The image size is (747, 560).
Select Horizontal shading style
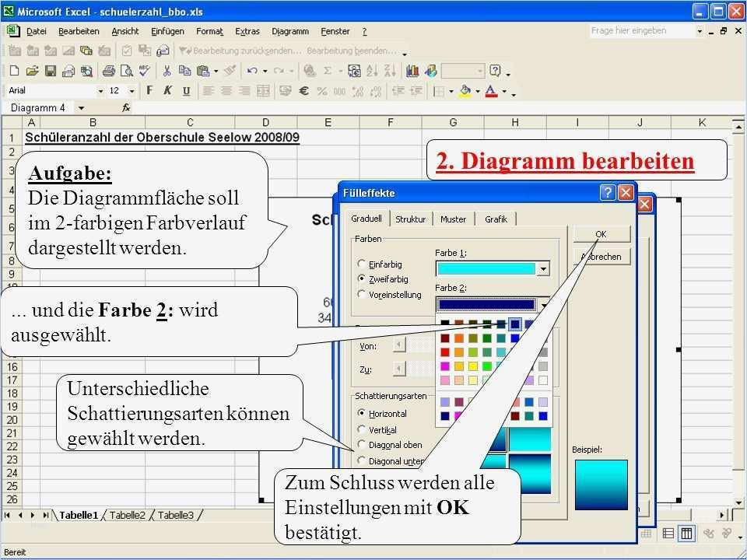pos(361,413)
